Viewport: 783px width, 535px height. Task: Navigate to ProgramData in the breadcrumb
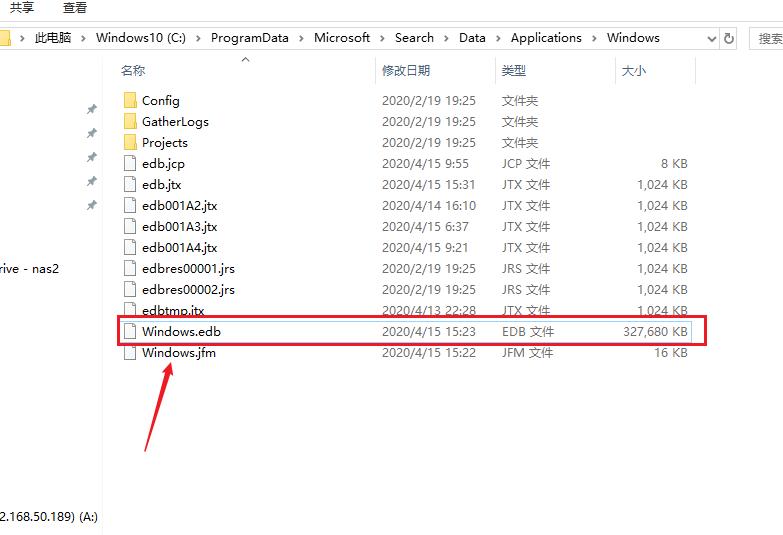coord(250,38)
